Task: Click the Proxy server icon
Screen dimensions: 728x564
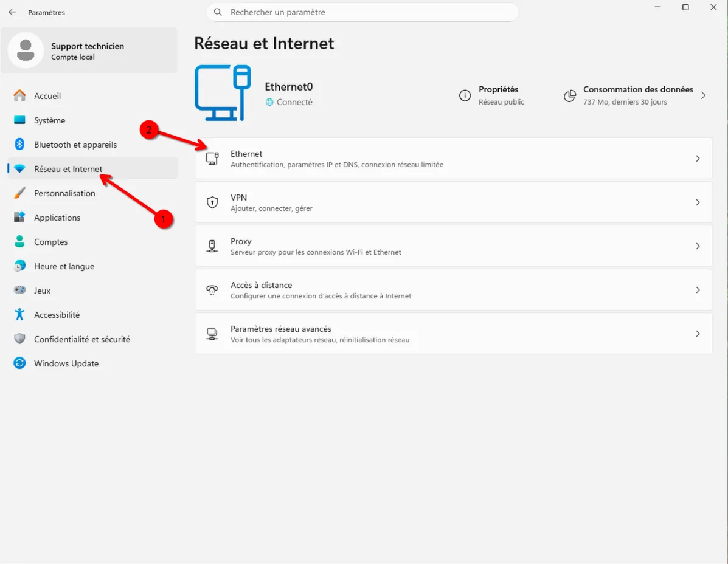Action: coord(212,246)
